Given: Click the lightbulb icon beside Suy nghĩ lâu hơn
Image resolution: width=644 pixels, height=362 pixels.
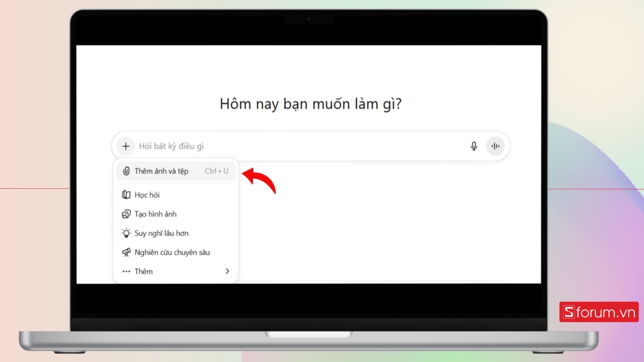Looking at the screenshot, I should tap(126, 233).
